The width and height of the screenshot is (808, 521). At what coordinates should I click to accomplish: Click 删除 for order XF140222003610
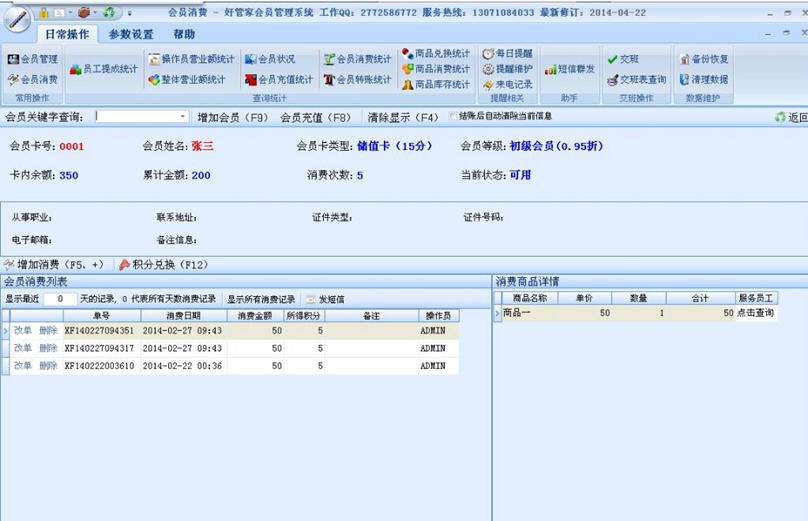pos(48,366)
